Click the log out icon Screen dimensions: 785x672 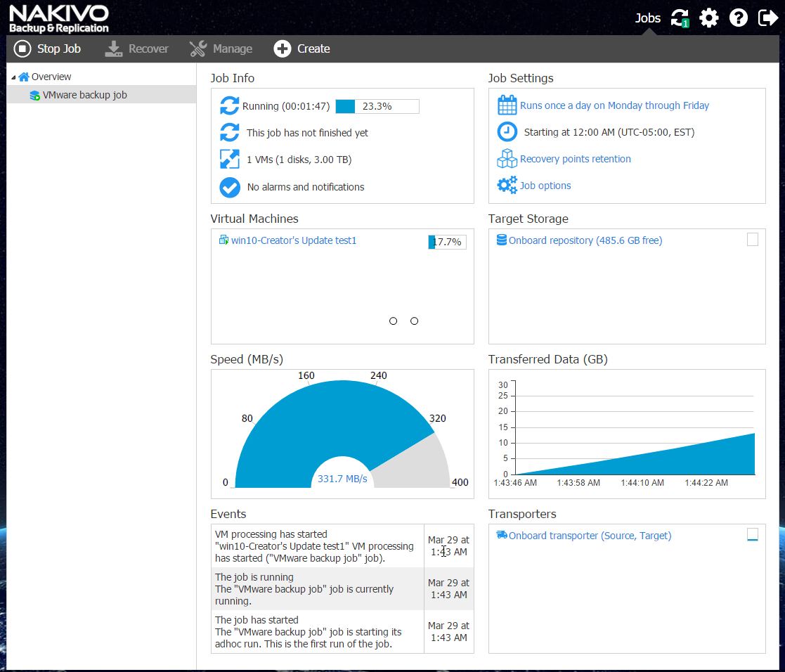pos(768,18)
